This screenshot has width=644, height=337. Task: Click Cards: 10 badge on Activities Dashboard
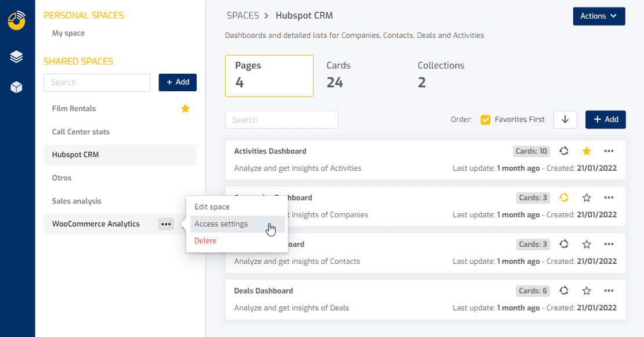531,151
